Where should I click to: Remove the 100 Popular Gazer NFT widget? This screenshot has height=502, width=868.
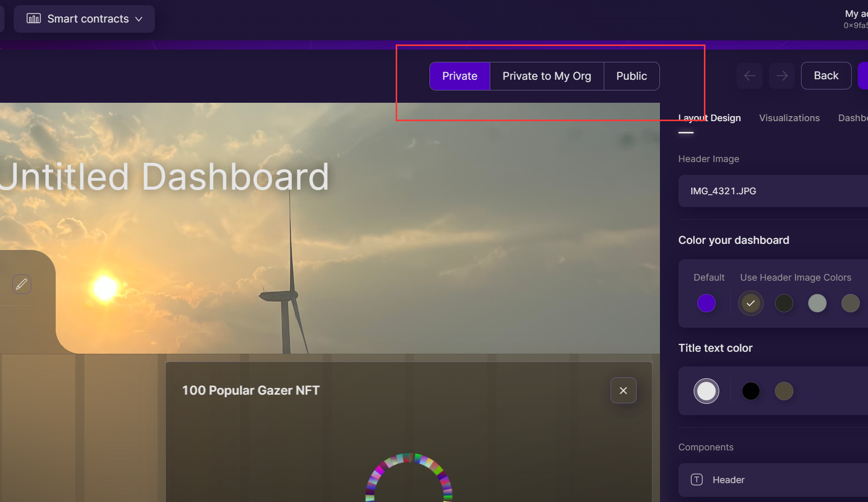[624, 391]
